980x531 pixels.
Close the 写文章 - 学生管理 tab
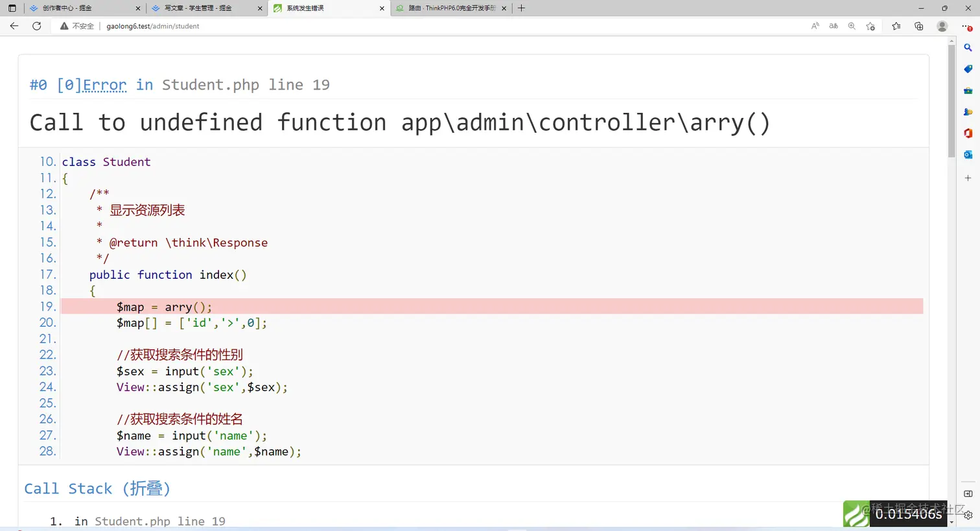click(x=260, y=8)
